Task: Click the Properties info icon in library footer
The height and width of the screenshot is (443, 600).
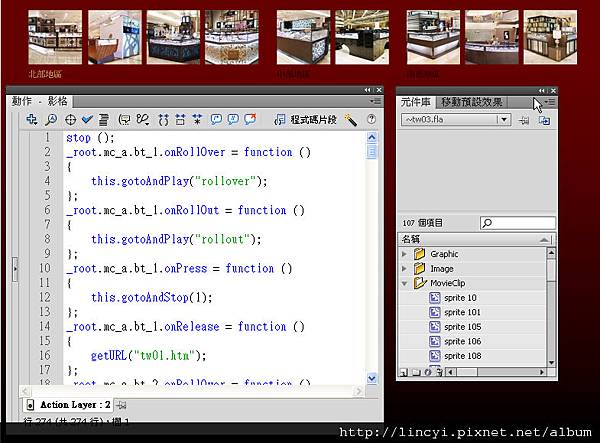Action: pos(428,372)
